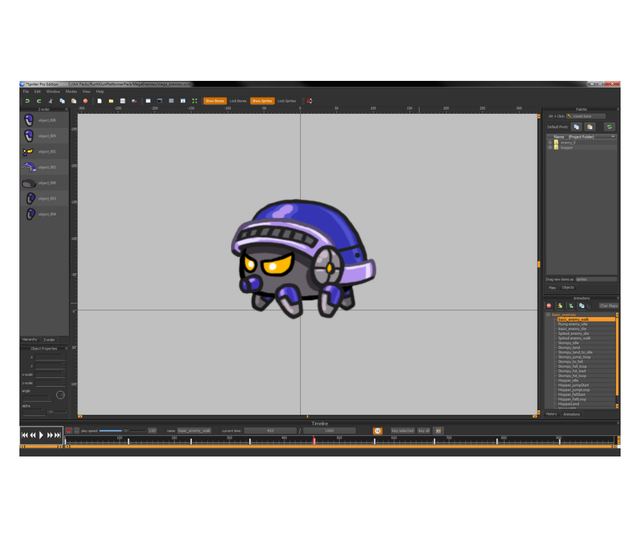Screen dimensions: 640x538
Task: Click the first default pivot icon in Palette
Action: click(576, 127)
